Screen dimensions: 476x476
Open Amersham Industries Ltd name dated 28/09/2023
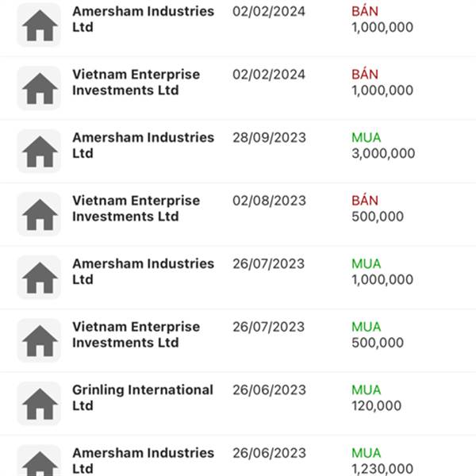(x=143, y=145)
